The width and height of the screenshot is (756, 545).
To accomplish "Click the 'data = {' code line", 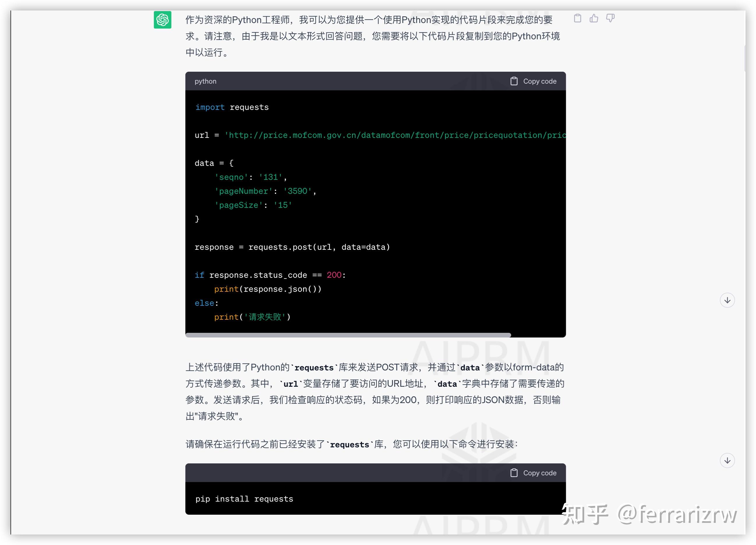I will 214,163.
